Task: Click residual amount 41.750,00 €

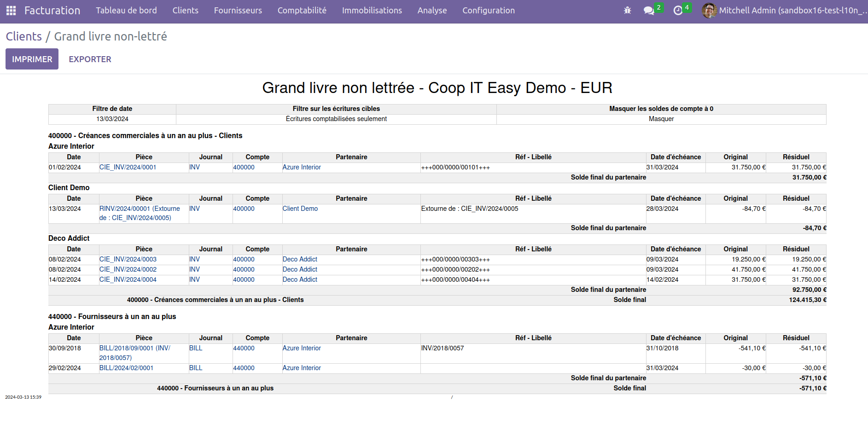Action: [x=809, y=269]
